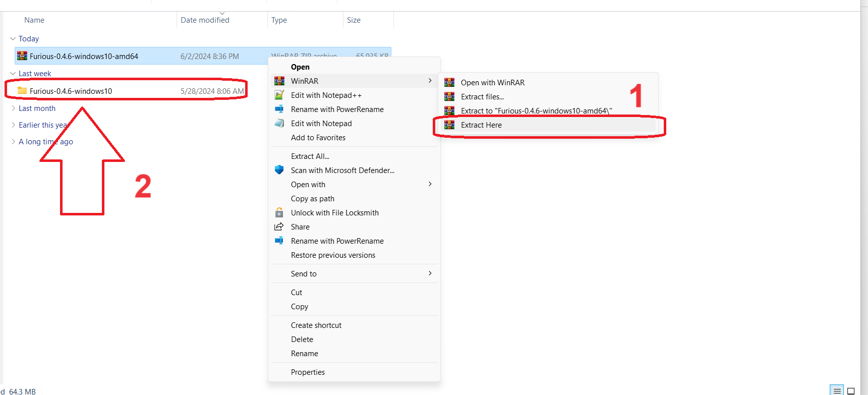
Task: Select Copy as path menu entry
Action: pos(312,198)
